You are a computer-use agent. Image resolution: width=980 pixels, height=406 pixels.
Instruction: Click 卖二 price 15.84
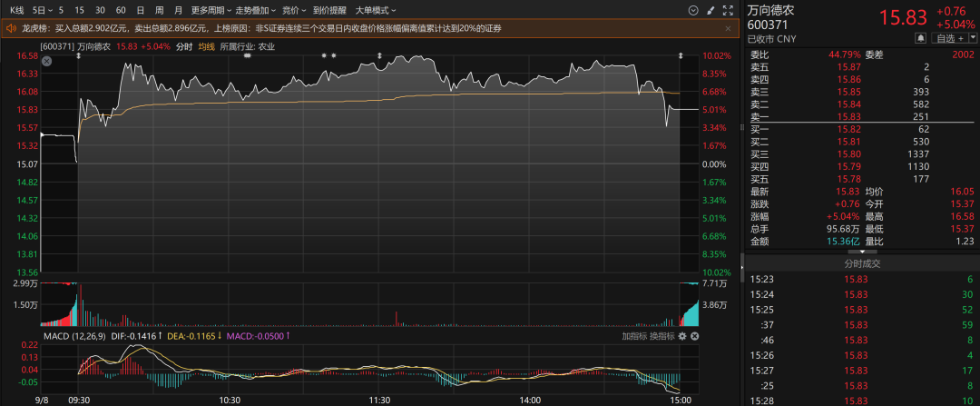click(848, 104)
